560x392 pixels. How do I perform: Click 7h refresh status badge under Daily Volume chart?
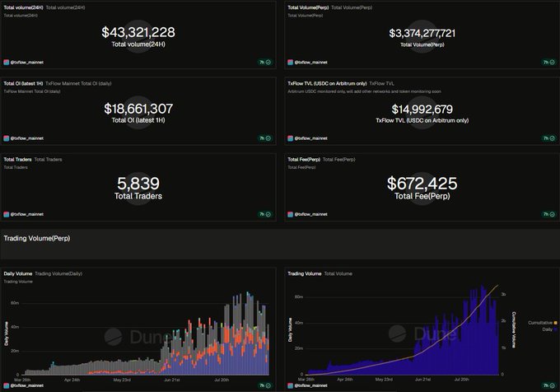[x=265, y=385]
